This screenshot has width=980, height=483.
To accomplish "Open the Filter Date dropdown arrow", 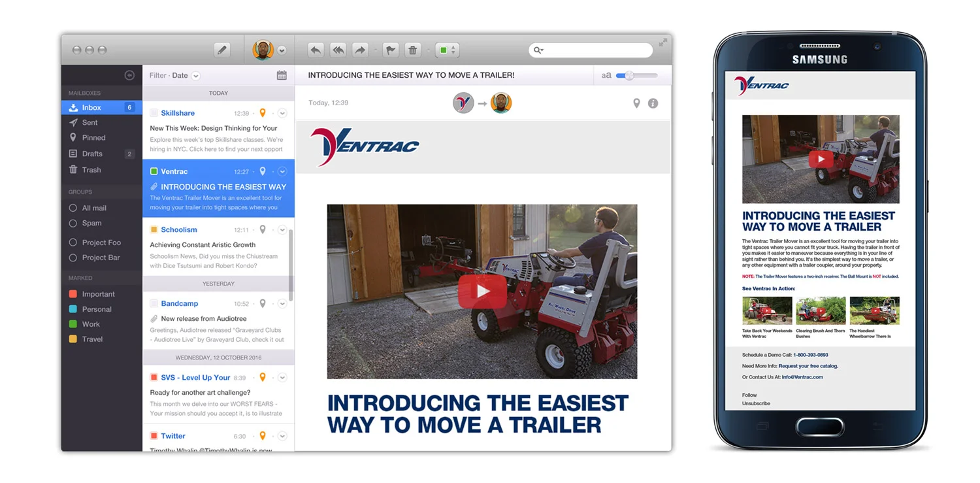I will 196,76.
